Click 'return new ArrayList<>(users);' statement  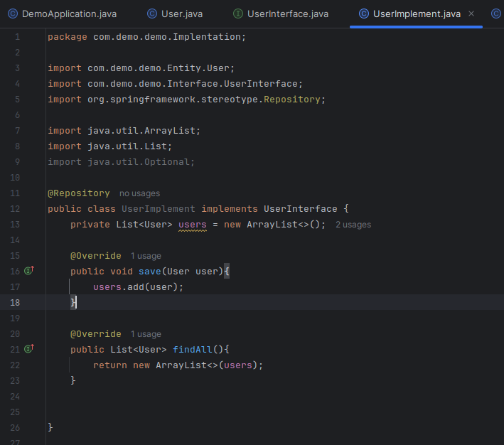[x=178, y=365]
